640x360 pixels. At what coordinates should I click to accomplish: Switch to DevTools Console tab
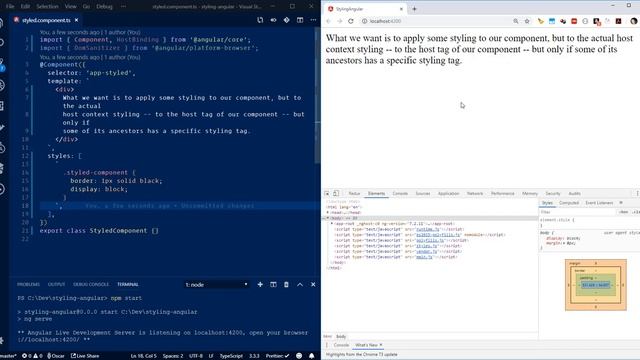[400, 193]
